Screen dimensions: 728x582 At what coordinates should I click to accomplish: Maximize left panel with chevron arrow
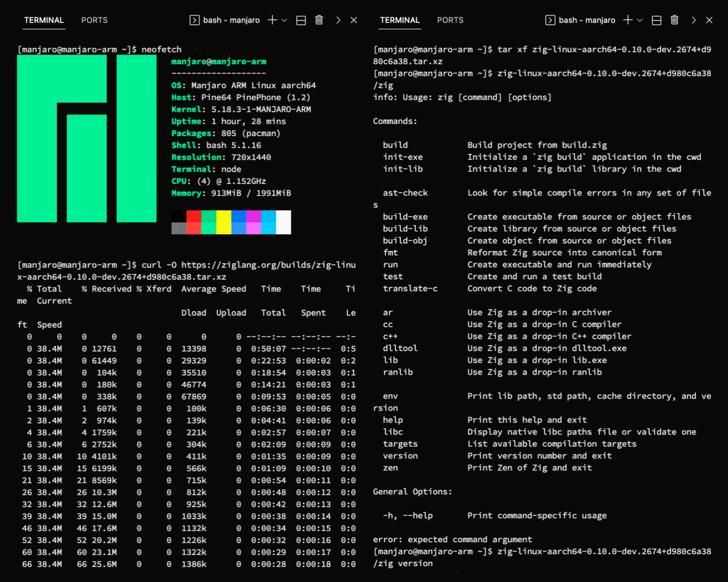[x=338, y=20]
